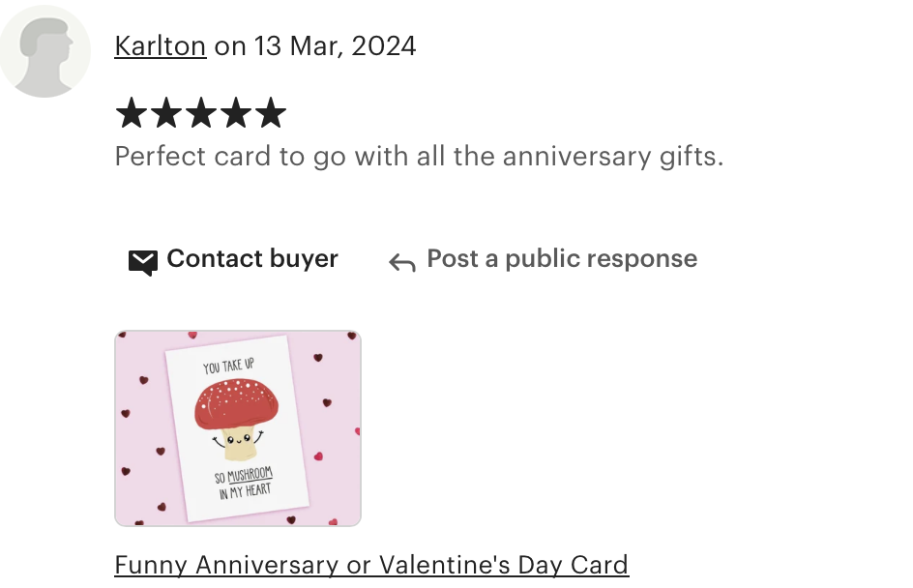Image resolution: width=913 pixels, height=588 pixels.
Task: Click the fourth rating star
Action: click(236, 112)
